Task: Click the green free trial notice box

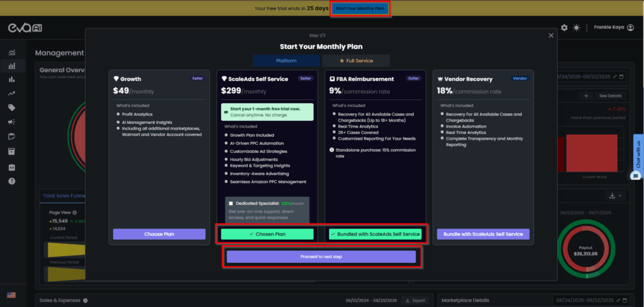Action: coord(267,112)
